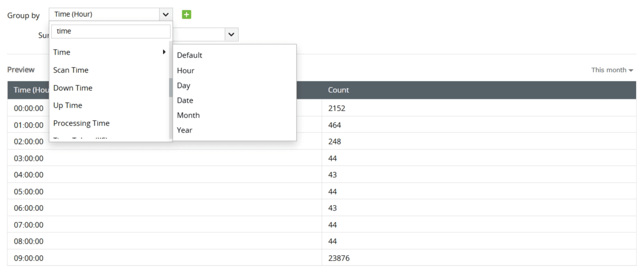Open the Group by Time (Hour) dropdown
This screenshot has width=644, height=272.
(x=111, y=14)
